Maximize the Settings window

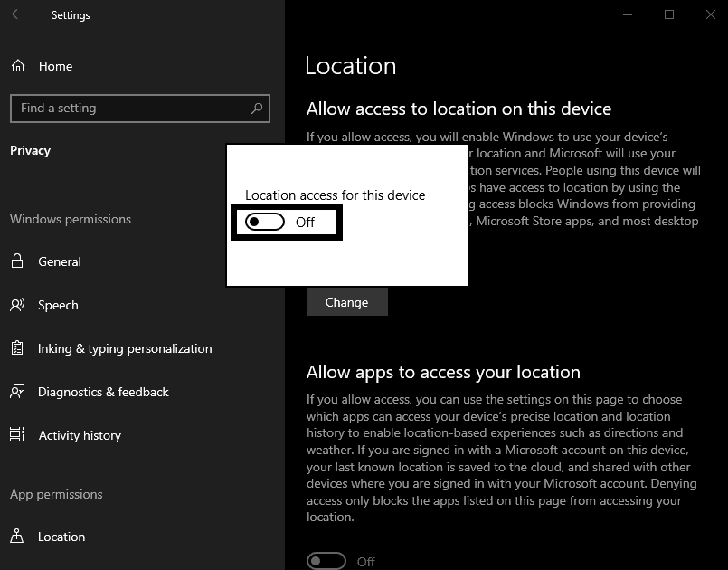669,14
